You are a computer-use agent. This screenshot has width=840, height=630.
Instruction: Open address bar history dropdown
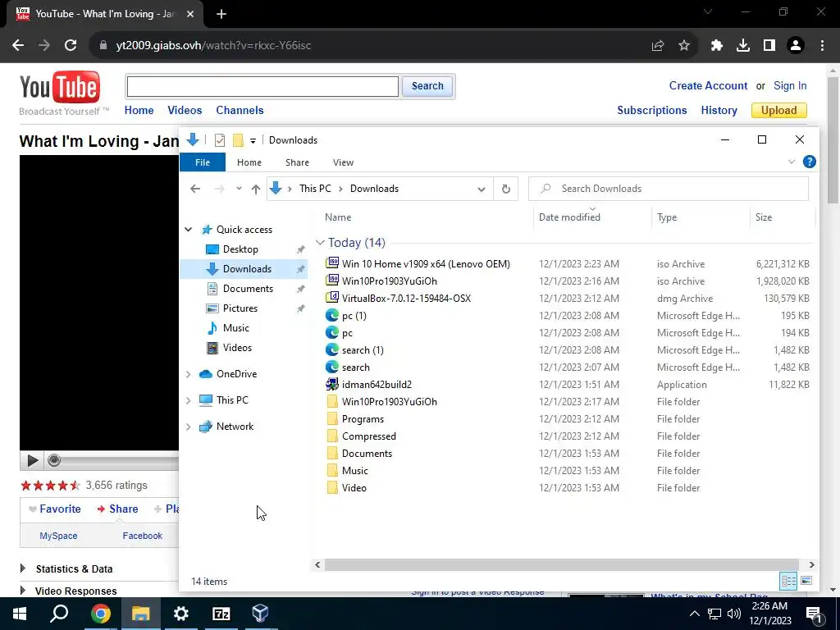pyautogui.click(x=481, y=189)
